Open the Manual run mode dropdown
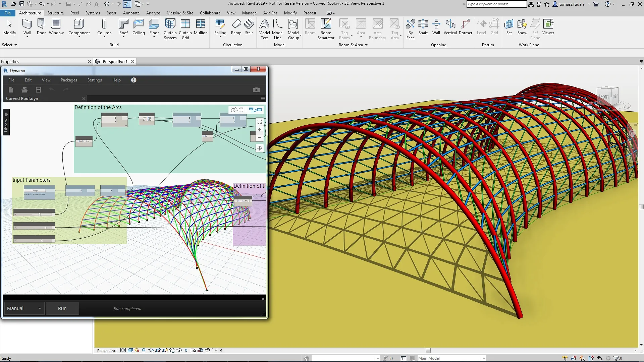The image size is (644, 362). tap(39, 308)
